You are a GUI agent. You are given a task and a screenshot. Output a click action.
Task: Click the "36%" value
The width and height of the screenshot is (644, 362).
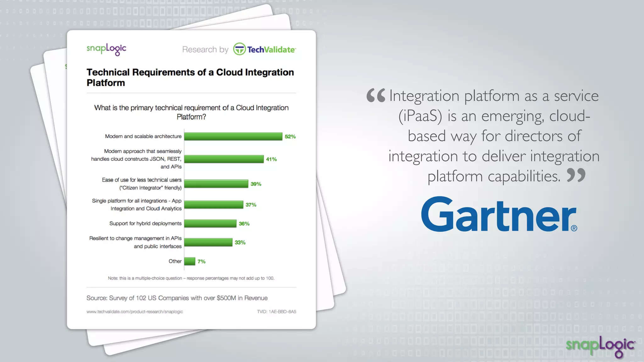[244, 224]
